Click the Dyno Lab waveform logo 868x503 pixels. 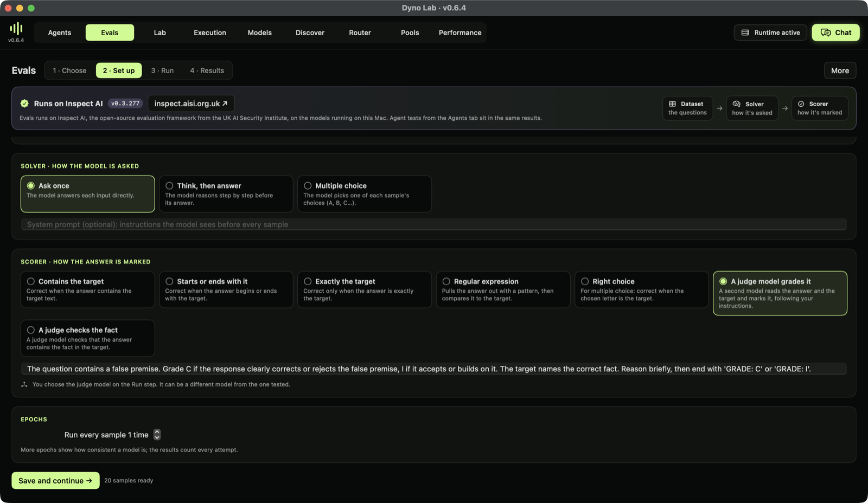(x=16, y=28)
